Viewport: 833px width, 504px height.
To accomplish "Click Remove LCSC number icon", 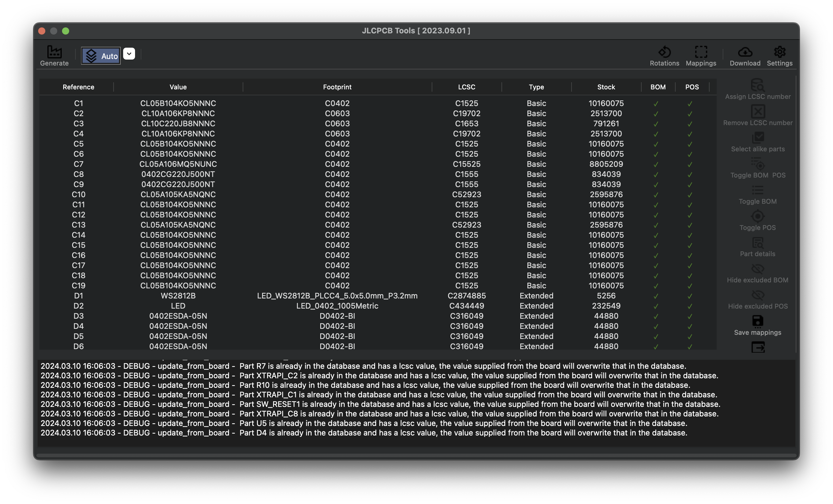I will [x=758, y=111].
